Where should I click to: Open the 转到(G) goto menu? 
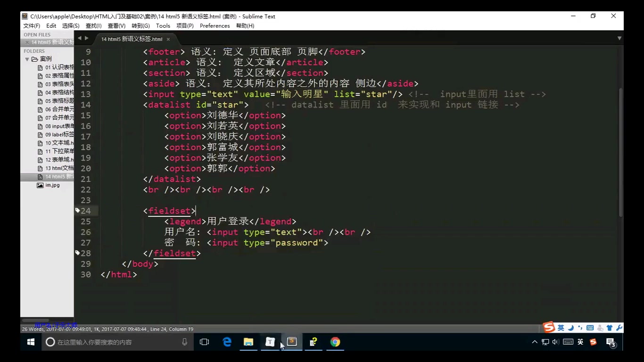click(140, 25)
